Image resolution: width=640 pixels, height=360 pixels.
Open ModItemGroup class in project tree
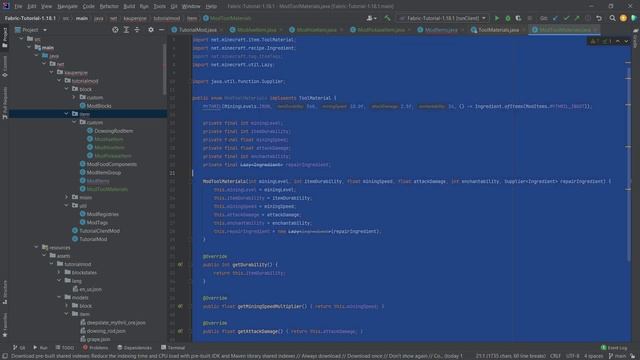104,172
